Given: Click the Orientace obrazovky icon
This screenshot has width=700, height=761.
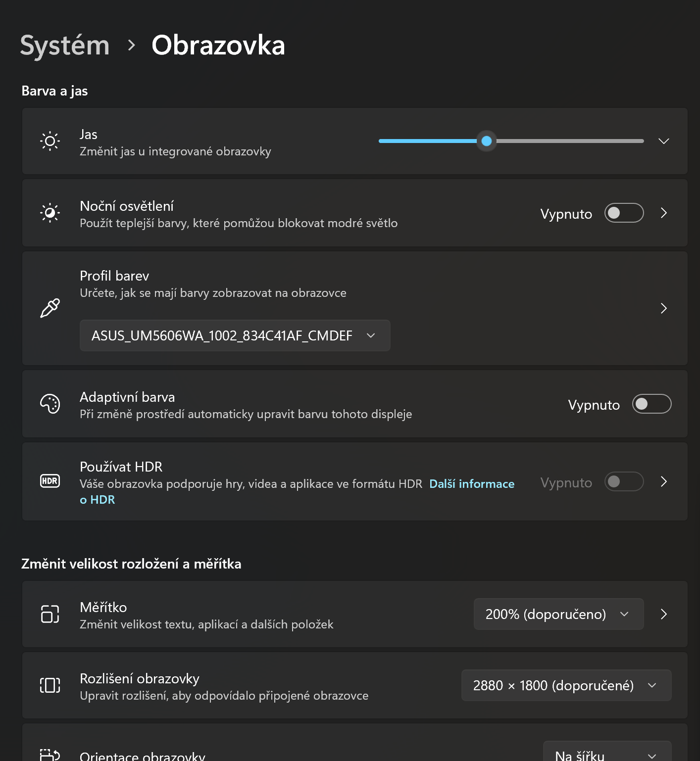Looking at the screenshot, I should pos(50,754).
